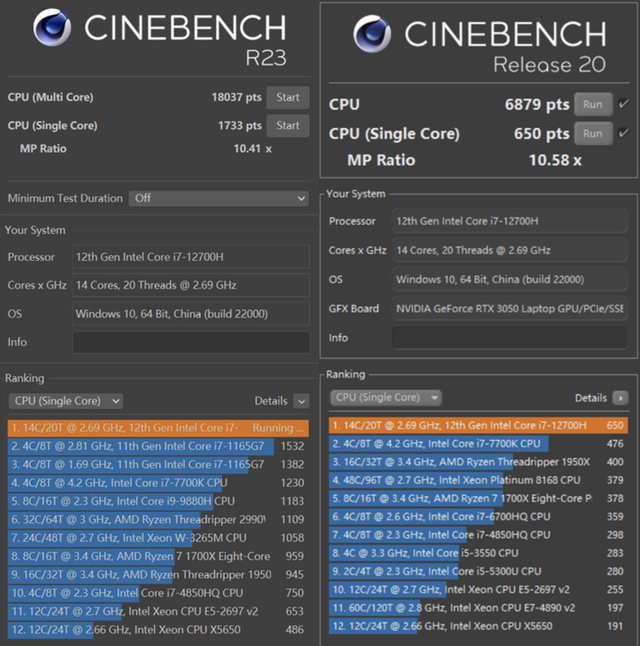This screenshot has width=640, height=646.
Task: Select the i7-12700H entry in R20 ranking
Action: pos(470,425)
